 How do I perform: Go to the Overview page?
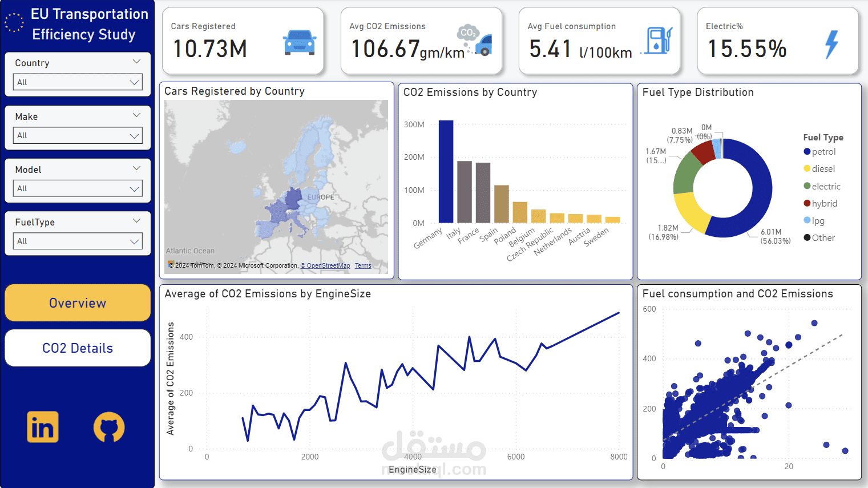click(x=78, y=303)
